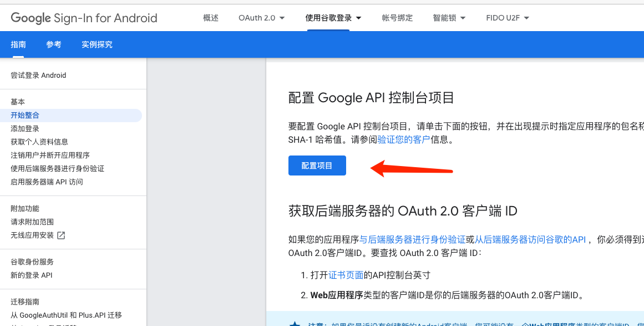Select 无线应用安装 in the sidebar
644x326 pixels.
[32, 235]
